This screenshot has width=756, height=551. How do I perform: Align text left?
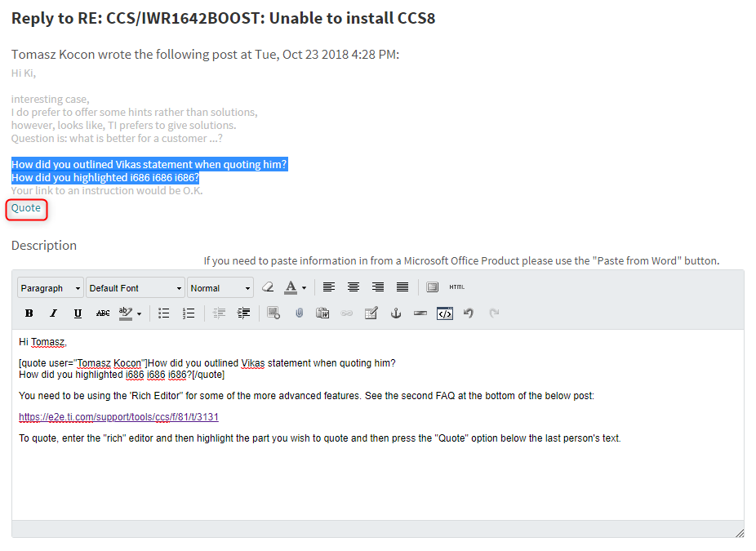pos(329,287)
